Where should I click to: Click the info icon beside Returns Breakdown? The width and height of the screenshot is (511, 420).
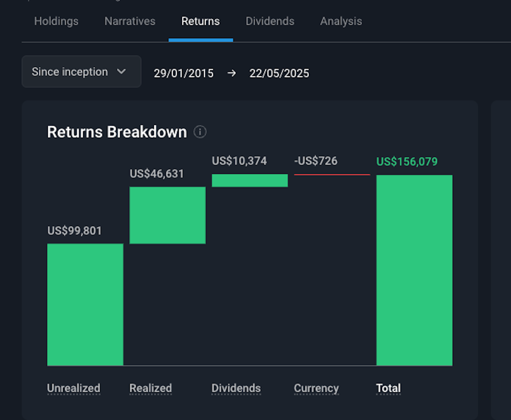pyautogui.click(x=200, y=132)
